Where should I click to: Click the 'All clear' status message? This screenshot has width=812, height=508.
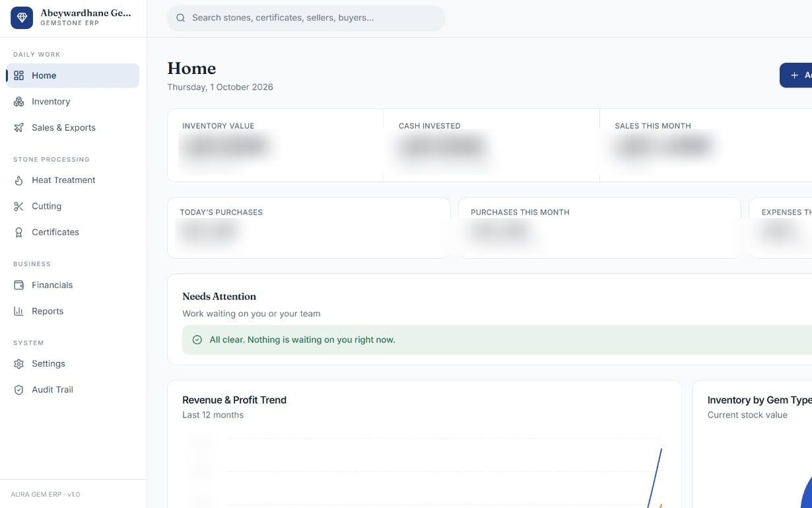(x=302, y=340)
